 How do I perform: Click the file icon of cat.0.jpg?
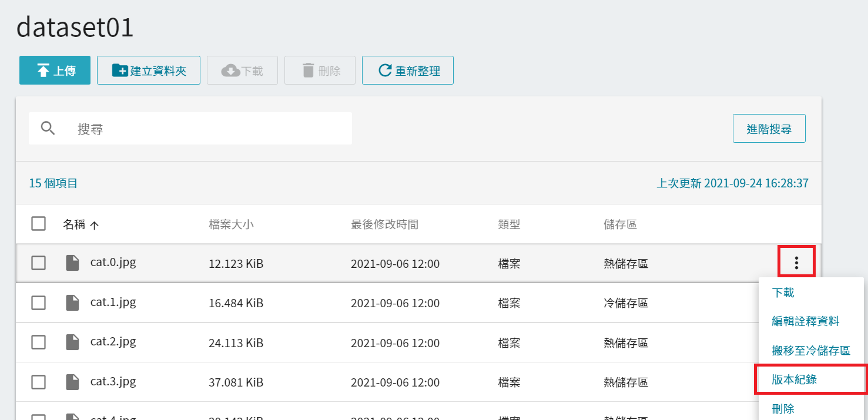[x=72, y=263]
